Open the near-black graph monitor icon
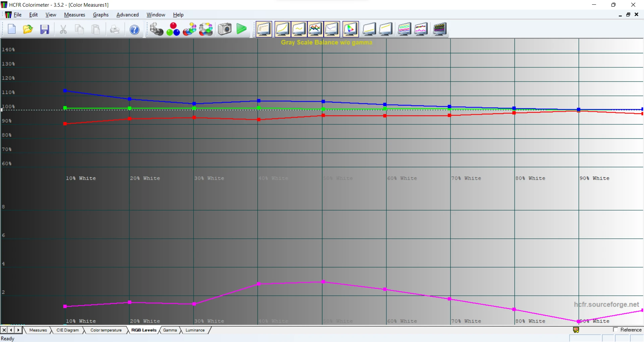Screen dimensions: 644x342 tap(369, 29)
